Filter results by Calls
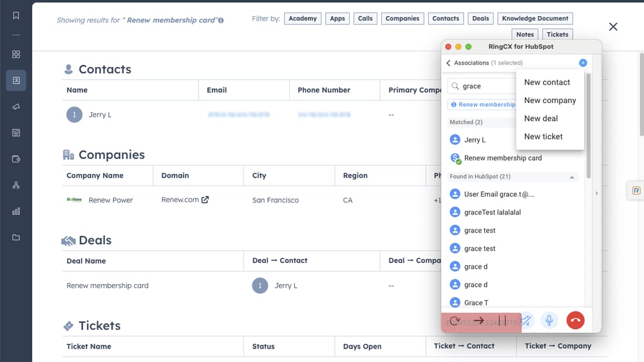The height and width of the screenshot is (362, 644). tap(365, 19)
